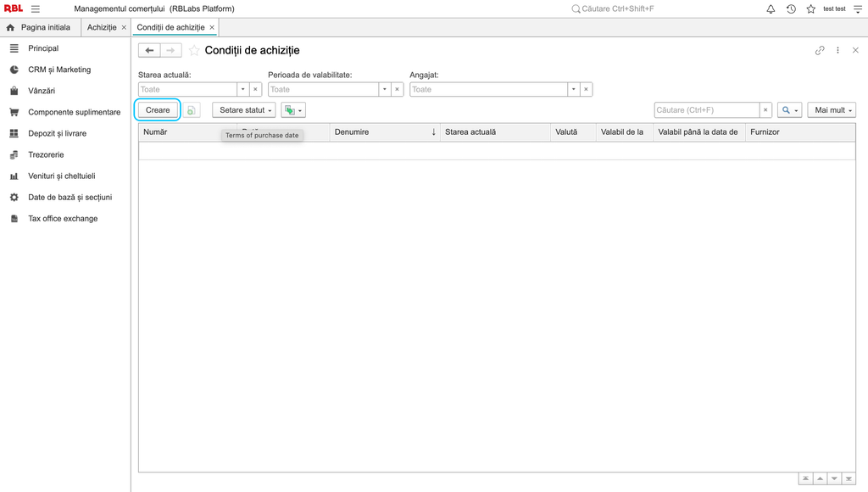Image resolution: width=868 pixels, height=492 pixels.
Task: Open the service menu lines icon beside test test
Action: pos(858,8)
